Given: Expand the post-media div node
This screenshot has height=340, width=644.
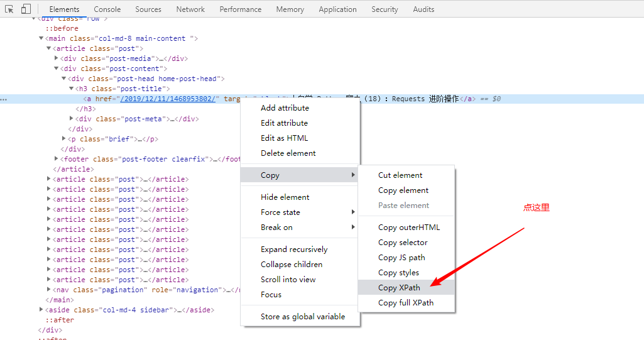Looking at the screenshot, I should click(x=57, y=58).
